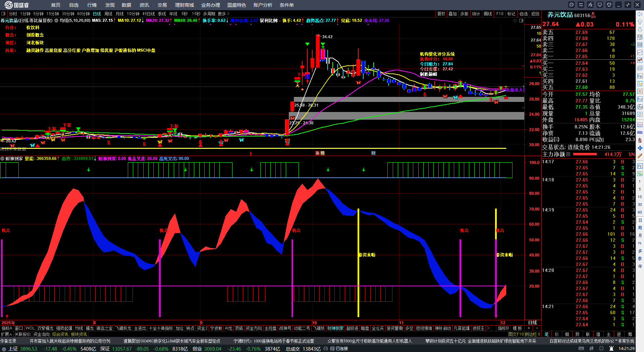Image resolution: width=644 pixels, height=352 pixels.
Task: Open the 行情 menu
Action: click(92, 5)
